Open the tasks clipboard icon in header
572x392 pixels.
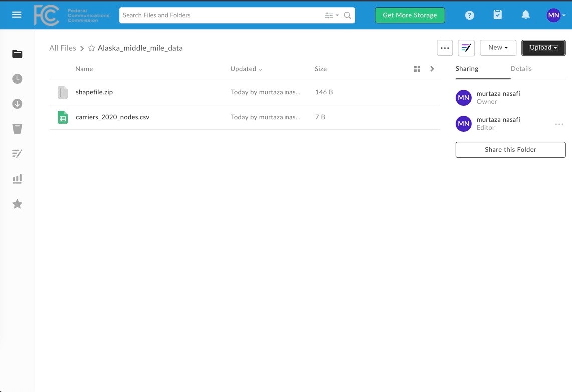click(x=497, y=15)
